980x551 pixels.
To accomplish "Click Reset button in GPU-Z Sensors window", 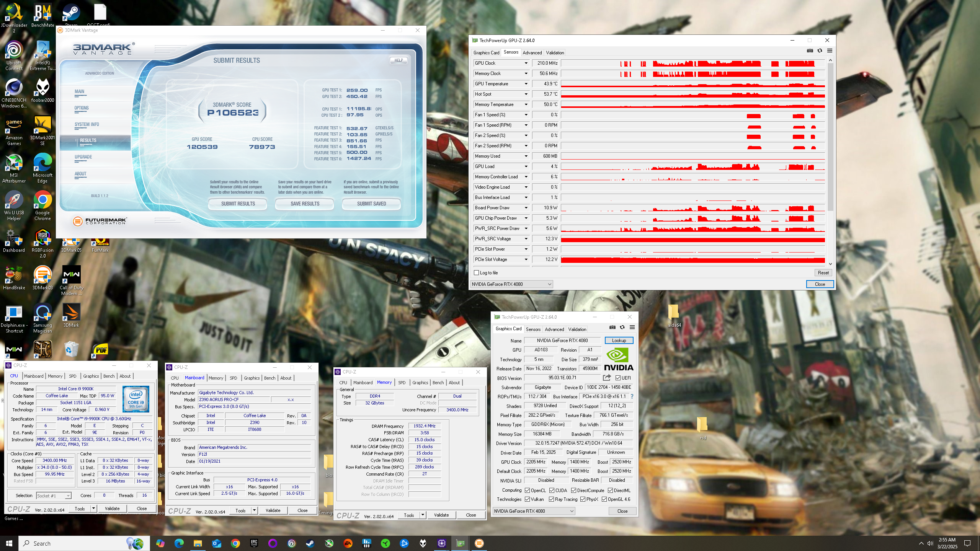I will [823, 273].
